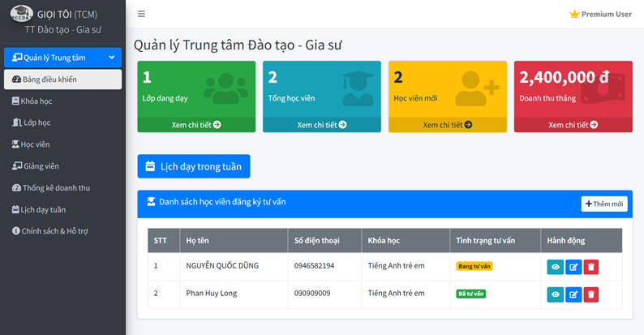Open Xem chi tiết under Doanh thu tháng
644x335 pixels.
coord(573,125)
